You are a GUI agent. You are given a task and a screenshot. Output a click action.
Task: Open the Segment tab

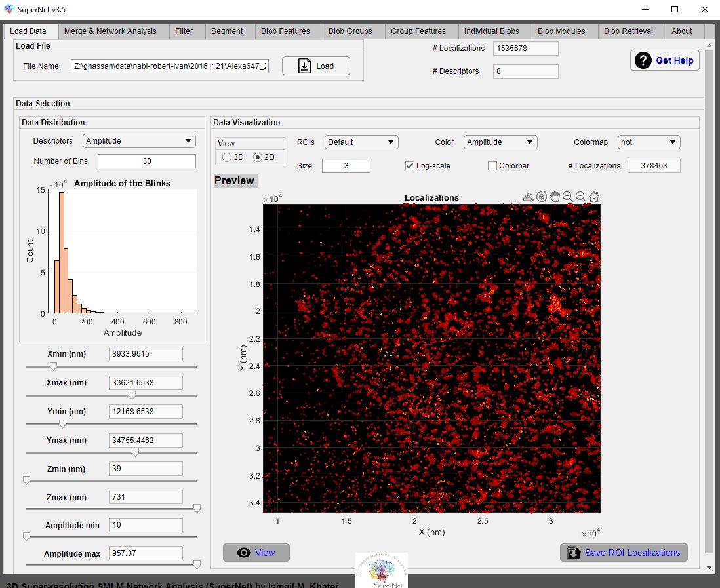coord(227,31)
